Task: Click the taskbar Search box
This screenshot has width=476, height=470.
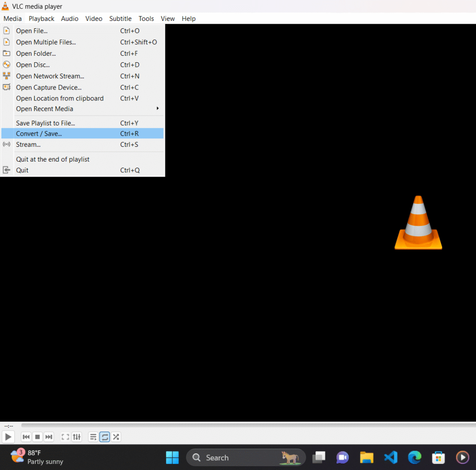Action: [x=245, y=457]
